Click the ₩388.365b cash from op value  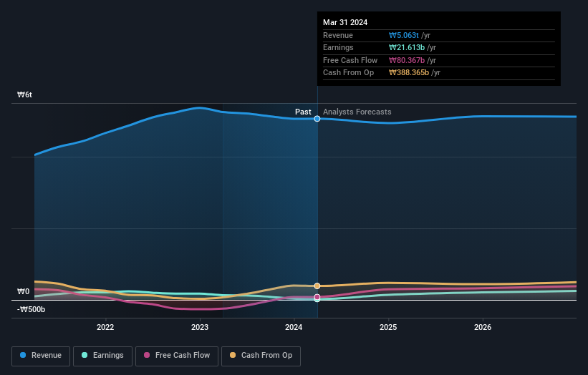409,73
